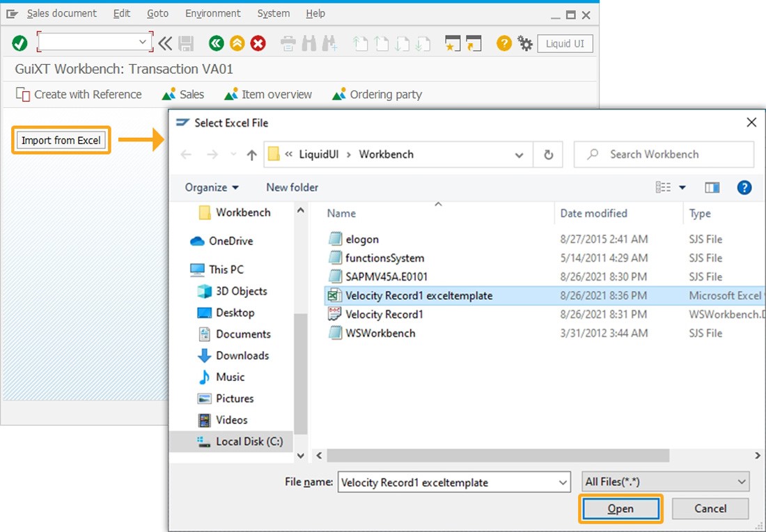Open the Environment menu
Image resolution: width=766 pixels, height=532 pixels.
212,14
